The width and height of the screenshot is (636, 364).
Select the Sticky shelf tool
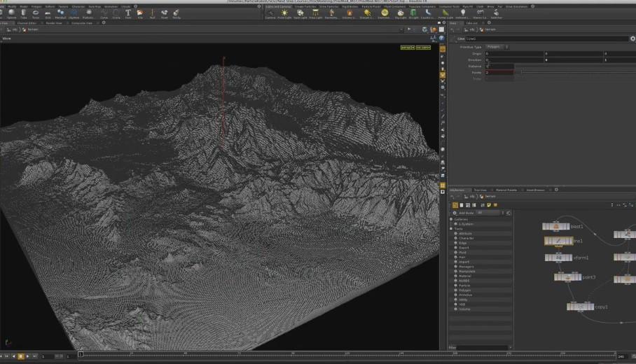(177, 14)
